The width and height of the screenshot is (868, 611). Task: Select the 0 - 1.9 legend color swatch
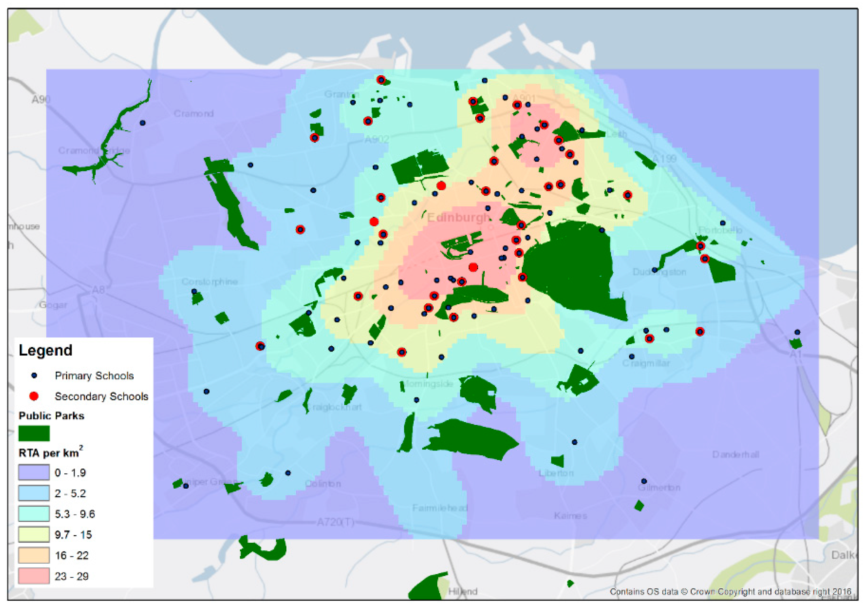coord(34,472)
